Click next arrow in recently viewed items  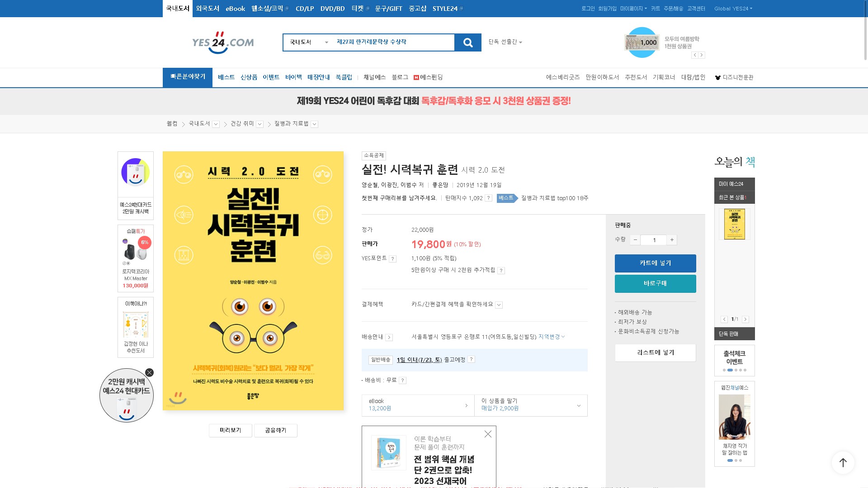point(745,319)
